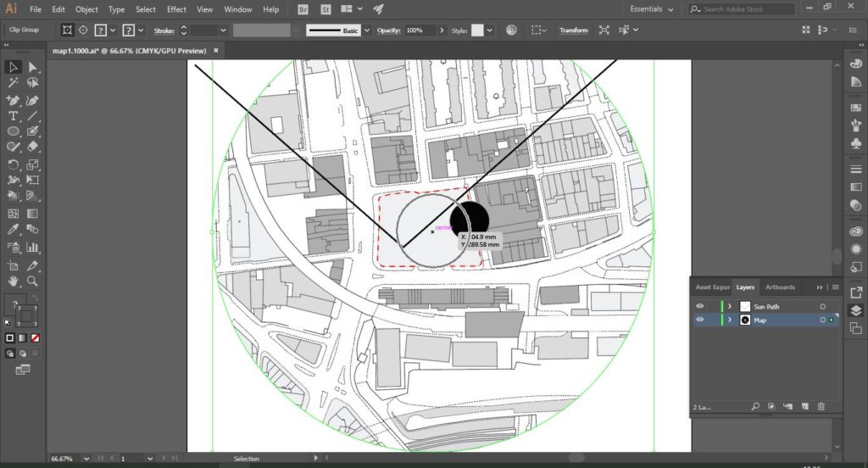The image size is (868, 468).
Task: Open the Basic brush definition dropdown
Action: coord(366,31)
